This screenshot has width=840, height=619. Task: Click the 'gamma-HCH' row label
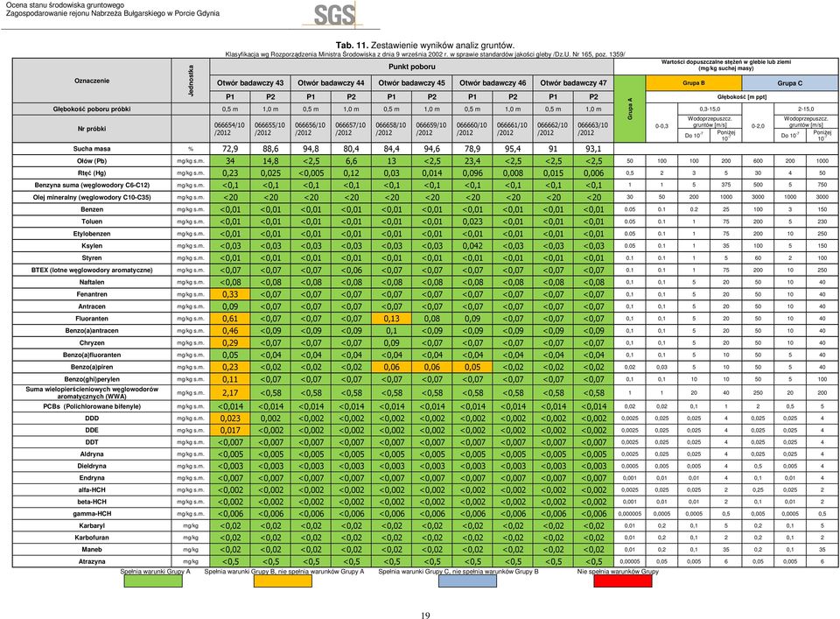click(x=92, y=514)
